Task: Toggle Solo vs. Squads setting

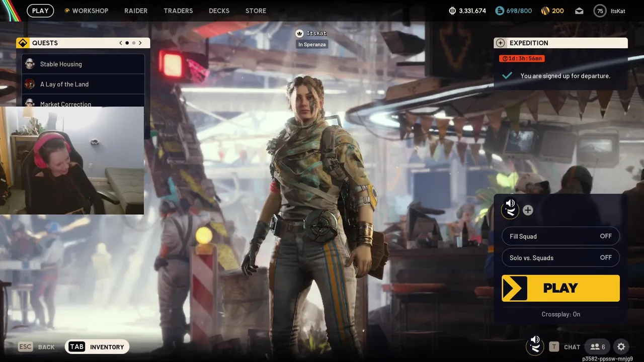Action: [560, 257]
